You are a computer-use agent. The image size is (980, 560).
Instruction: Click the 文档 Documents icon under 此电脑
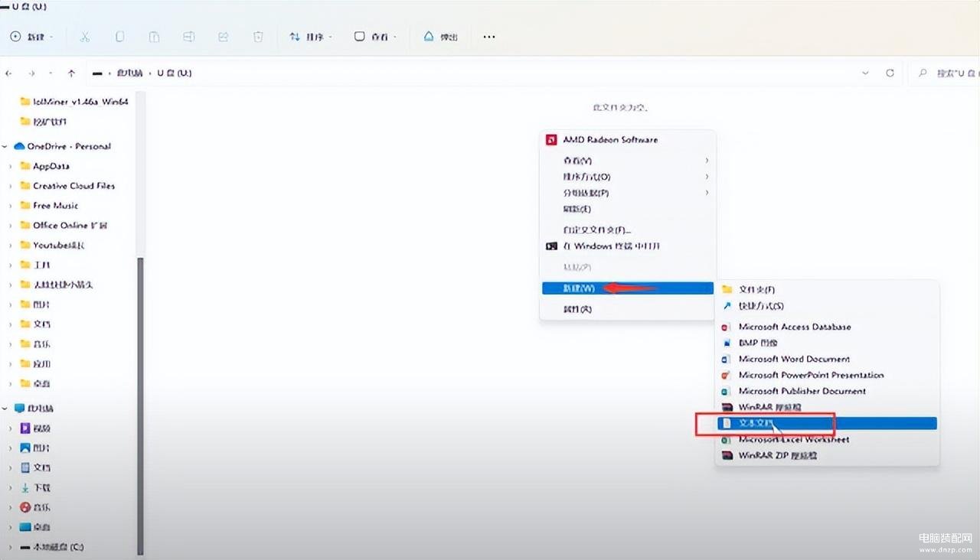click(x=25, y=467)
